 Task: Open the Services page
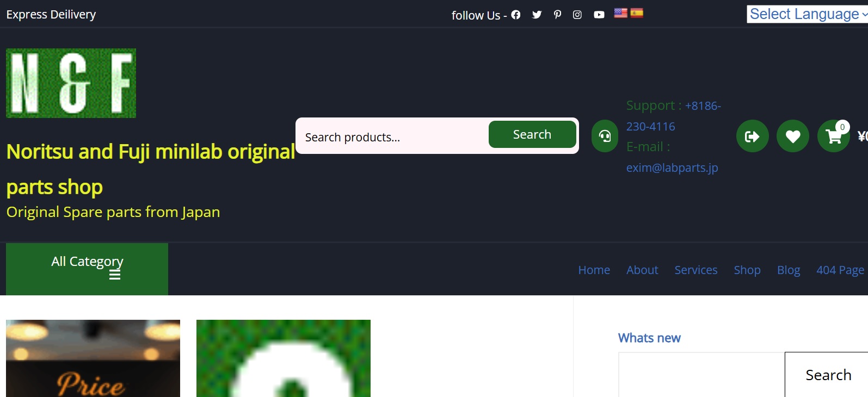point(695,270)
